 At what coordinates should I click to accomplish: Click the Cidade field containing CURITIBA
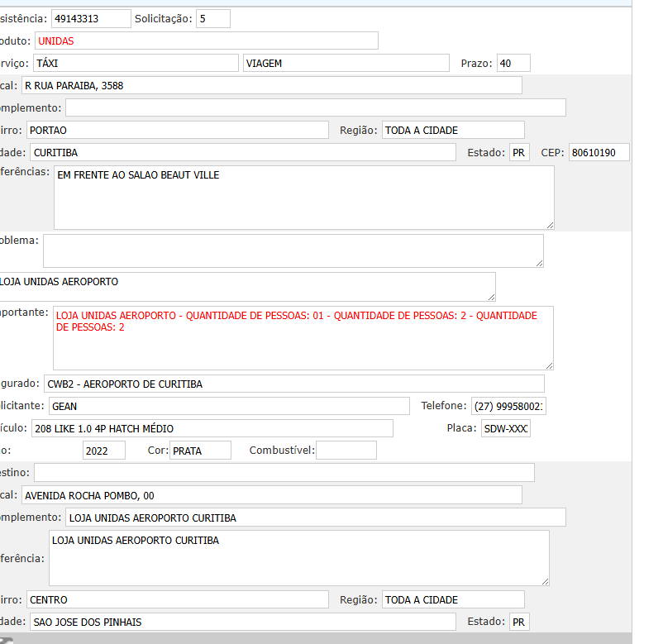(x=243, y=152)
